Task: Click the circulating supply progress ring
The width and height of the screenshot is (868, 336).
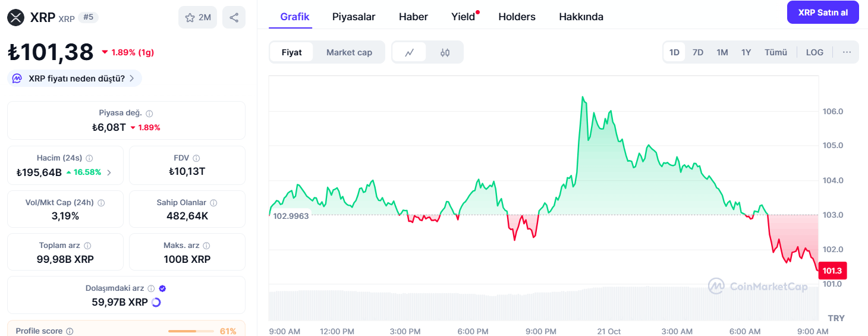Action: (156, 302)
